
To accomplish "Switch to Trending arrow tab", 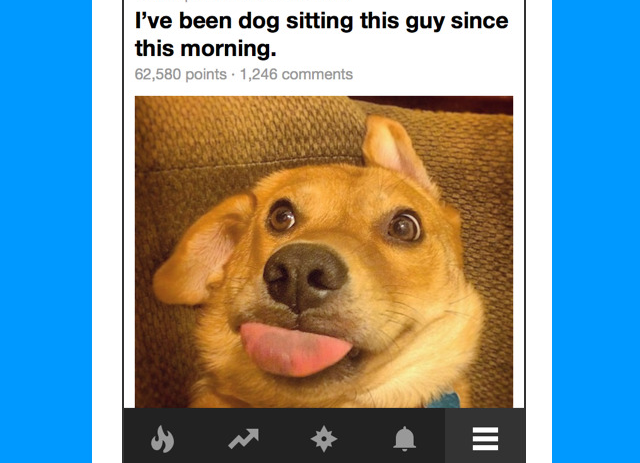I will [243, 439].
